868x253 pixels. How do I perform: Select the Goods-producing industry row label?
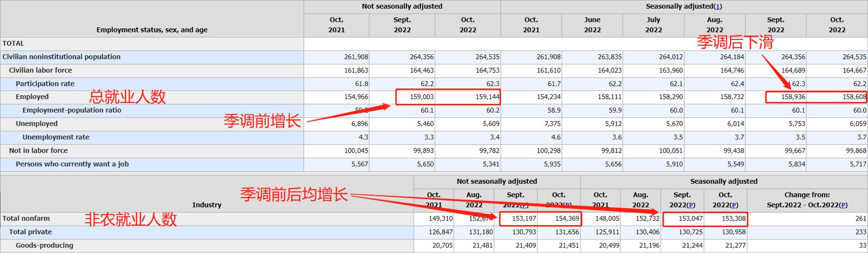(44, 245)
